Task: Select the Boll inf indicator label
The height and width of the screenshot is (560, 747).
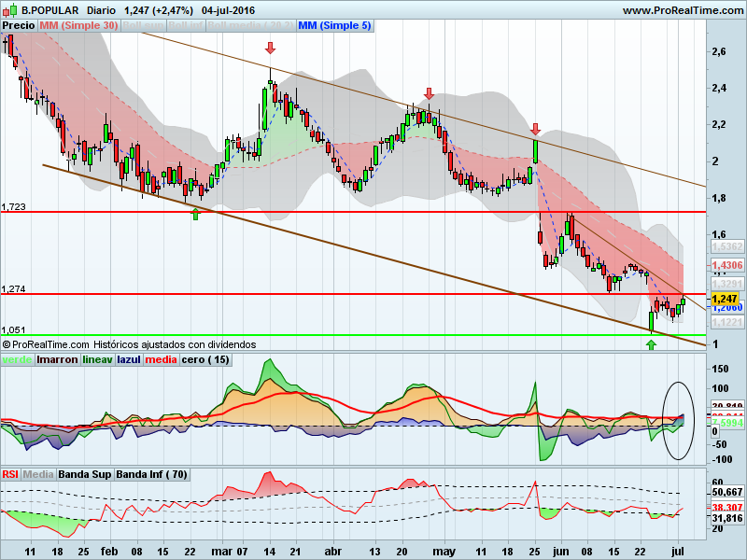Action: pos(186,26)
